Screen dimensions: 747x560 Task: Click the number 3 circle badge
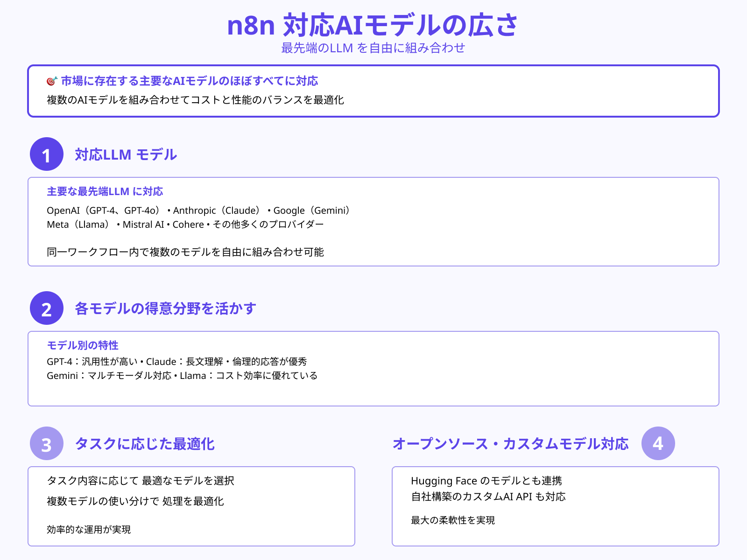click(47, 444)
